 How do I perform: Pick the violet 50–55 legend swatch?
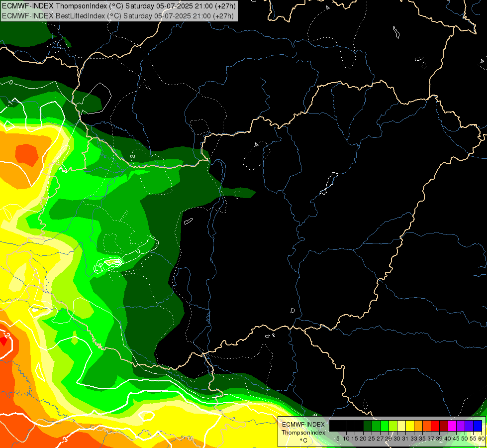469,426
